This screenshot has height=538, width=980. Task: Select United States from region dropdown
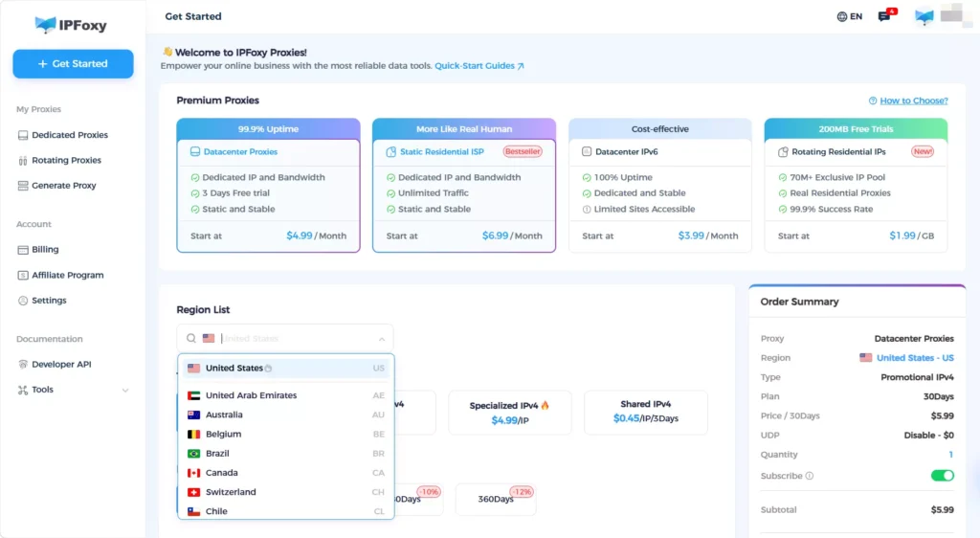point(285,368)
